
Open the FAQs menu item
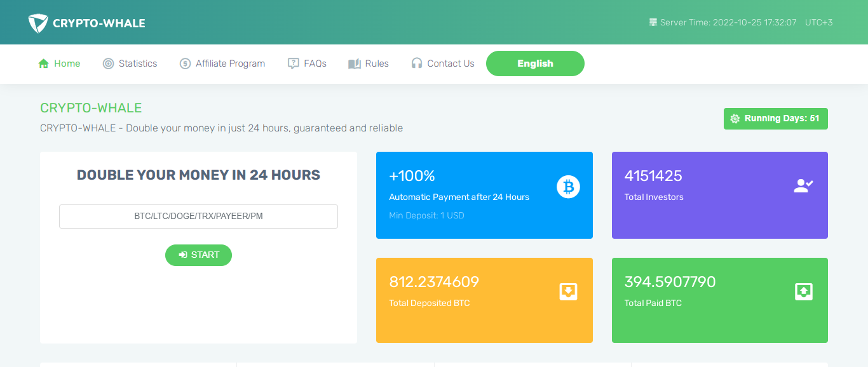[315, 63]
